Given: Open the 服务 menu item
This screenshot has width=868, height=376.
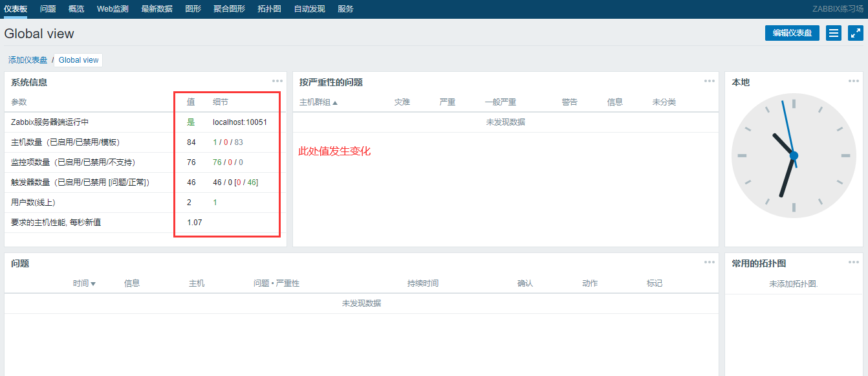Looking at the screenshot, I should (x=345, y=9).
